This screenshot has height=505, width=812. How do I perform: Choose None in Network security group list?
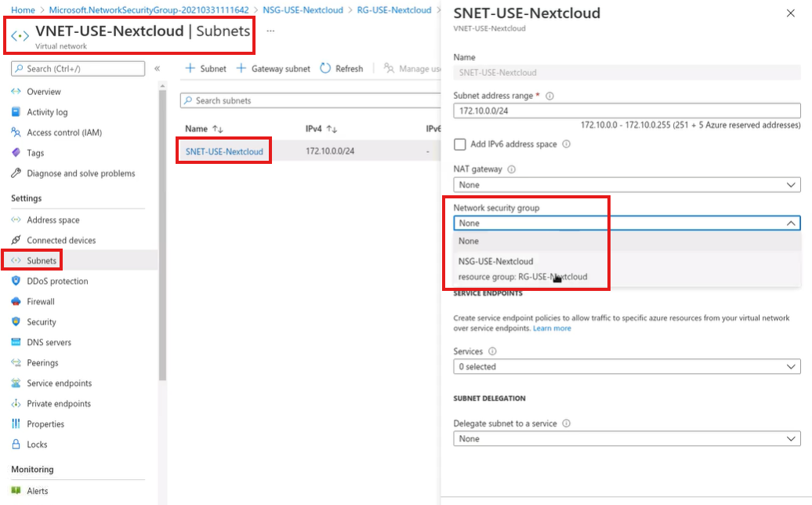(627, 241)
